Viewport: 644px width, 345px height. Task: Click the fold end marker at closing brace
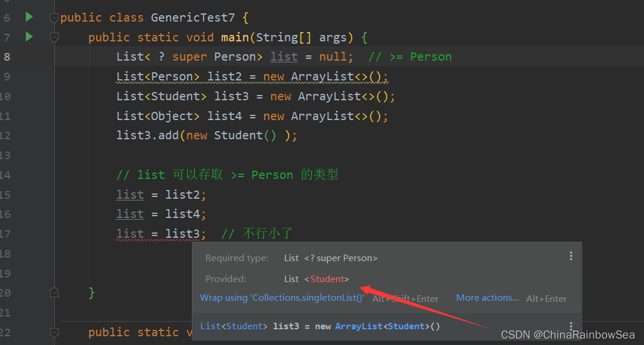coord(54,293)
